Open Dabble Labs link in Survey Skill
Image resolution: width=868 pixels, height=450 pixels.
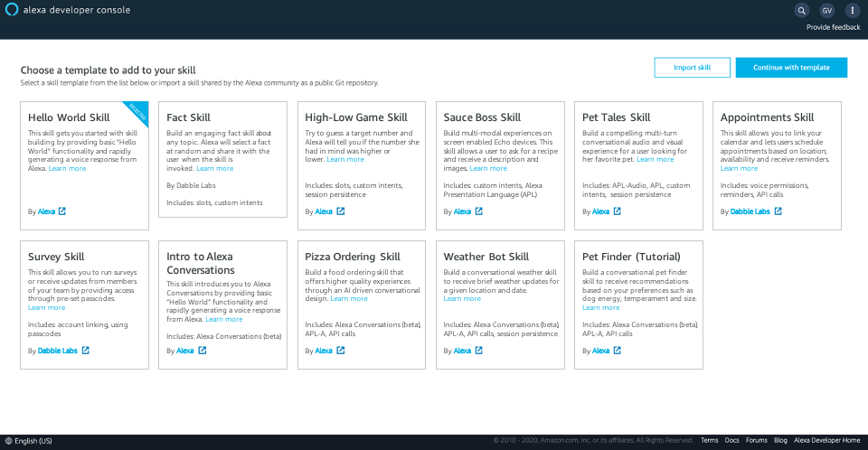(58, 351)
